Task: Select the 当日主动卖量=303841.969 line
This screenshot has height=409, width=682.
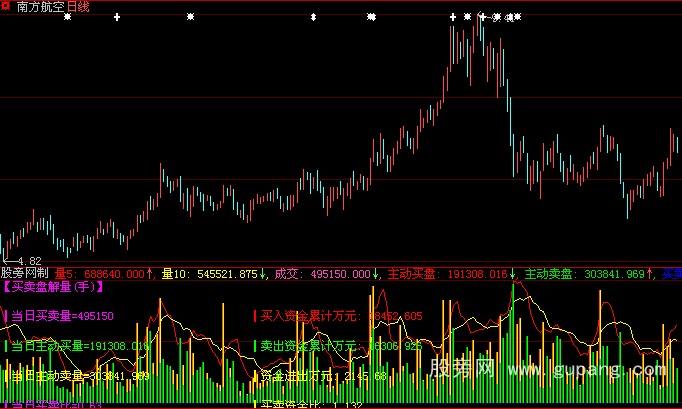Action: [x=77, y=375]
